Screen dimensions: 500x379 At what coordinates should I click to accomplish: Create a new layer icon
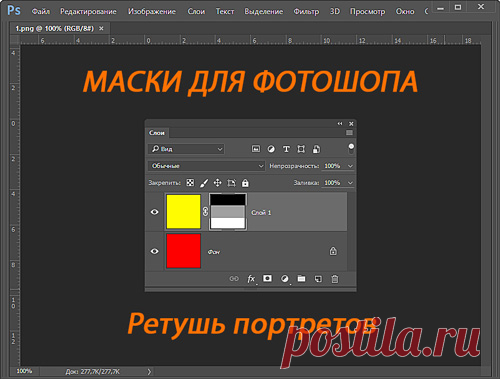(318, 278)
